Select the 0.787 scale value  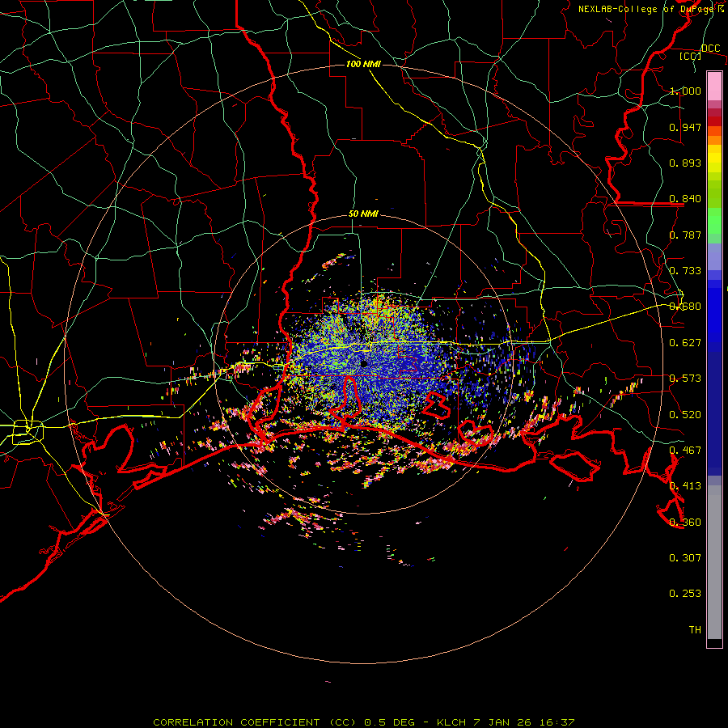(x=685, y=235)
